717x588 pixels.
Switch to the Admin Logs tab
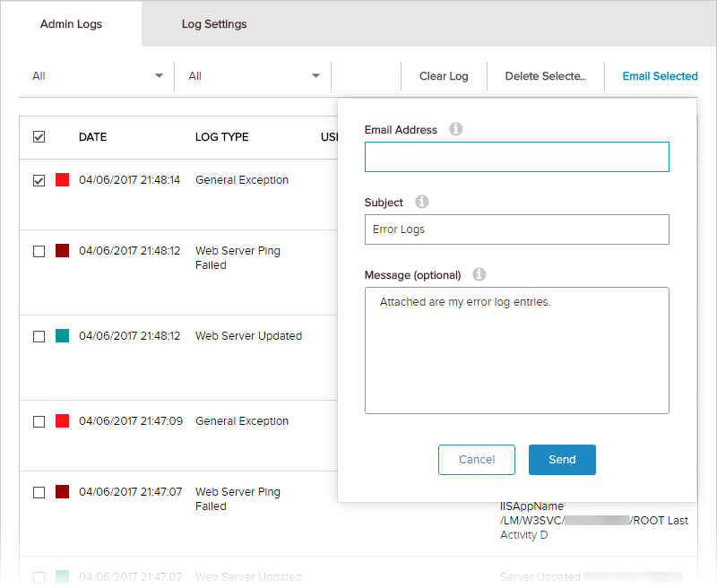click(71, 24)
